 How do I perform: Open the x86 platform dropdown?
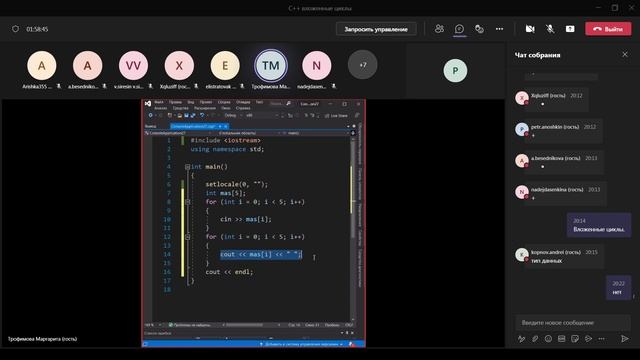tap(262, 116)
